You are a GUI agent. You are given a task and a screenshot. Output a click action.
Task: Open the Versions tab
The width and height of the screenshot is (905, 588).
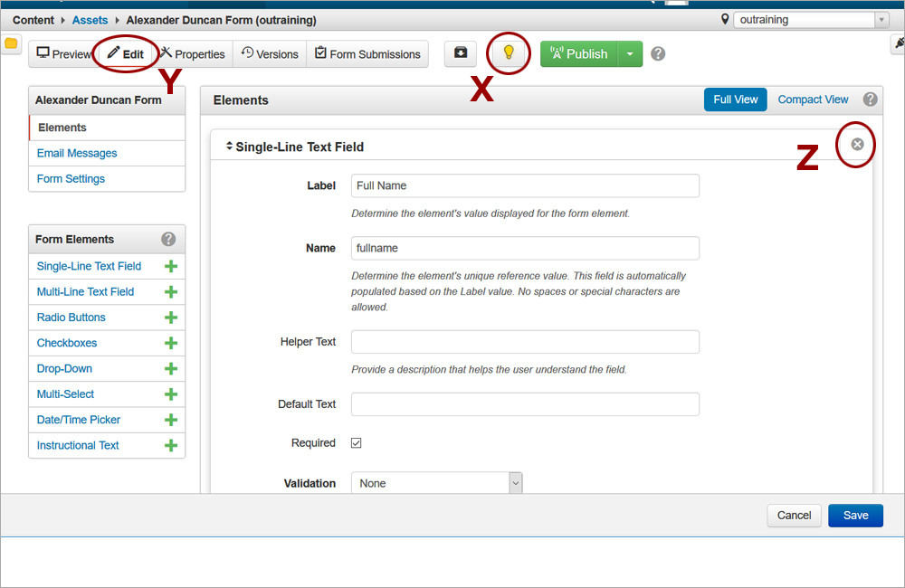(270, 53)
